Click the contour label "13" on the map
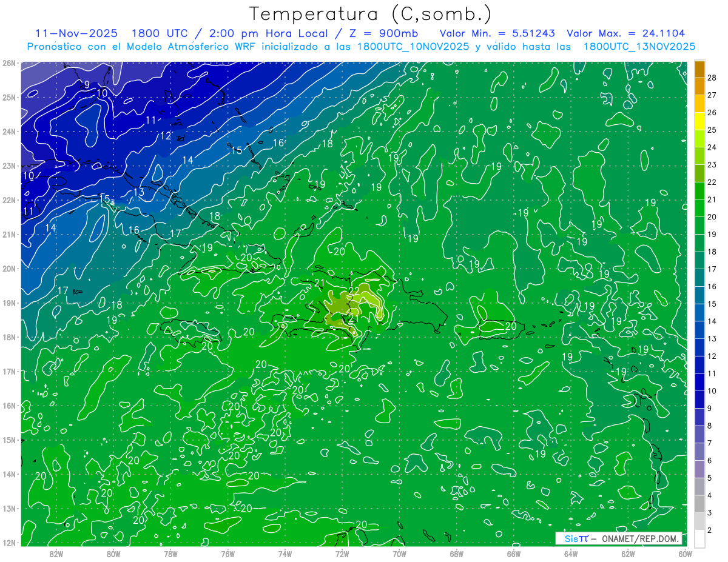Image resolution: width=728 pixels, height=562 pixels. [139, 192]
